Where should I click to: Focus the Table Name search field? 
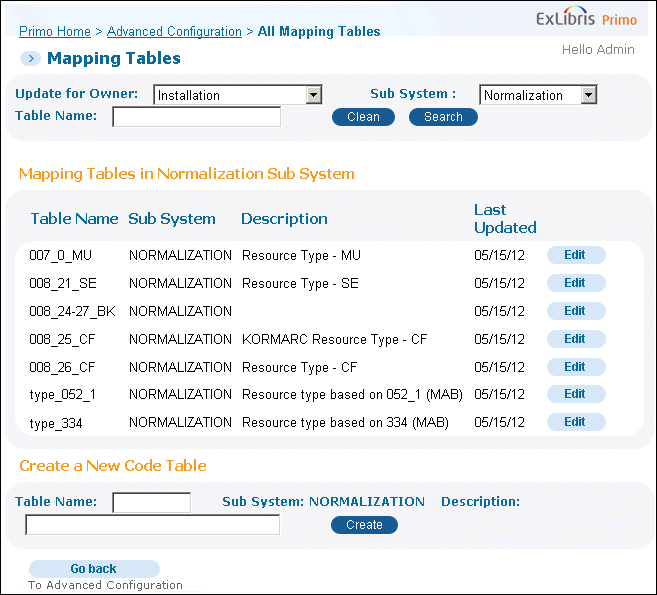pos(197,117)
